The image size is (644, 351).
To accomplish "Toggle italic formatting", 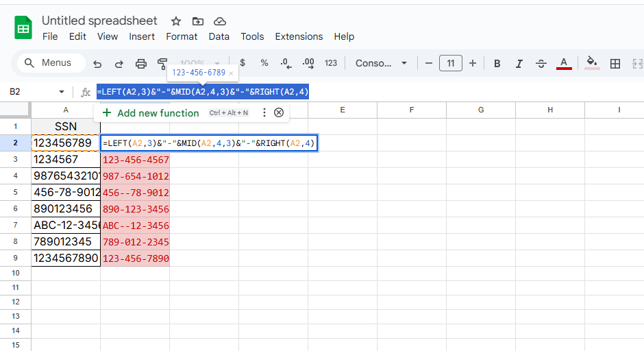I will point(519,64).
